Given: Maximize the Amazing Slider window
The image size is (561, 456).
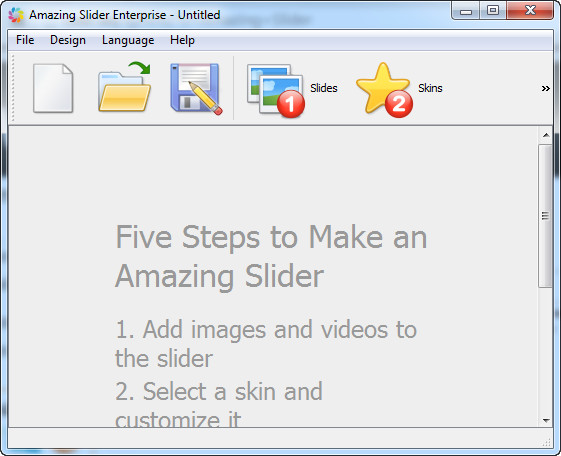Looking at the screenshot, I should point(493,11).
